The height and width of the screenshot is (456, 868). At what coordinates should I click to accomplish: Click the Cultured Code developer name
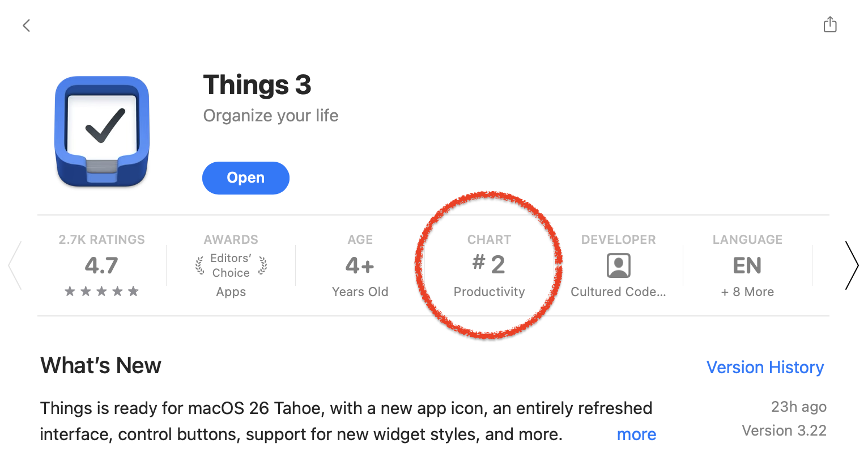618,292
